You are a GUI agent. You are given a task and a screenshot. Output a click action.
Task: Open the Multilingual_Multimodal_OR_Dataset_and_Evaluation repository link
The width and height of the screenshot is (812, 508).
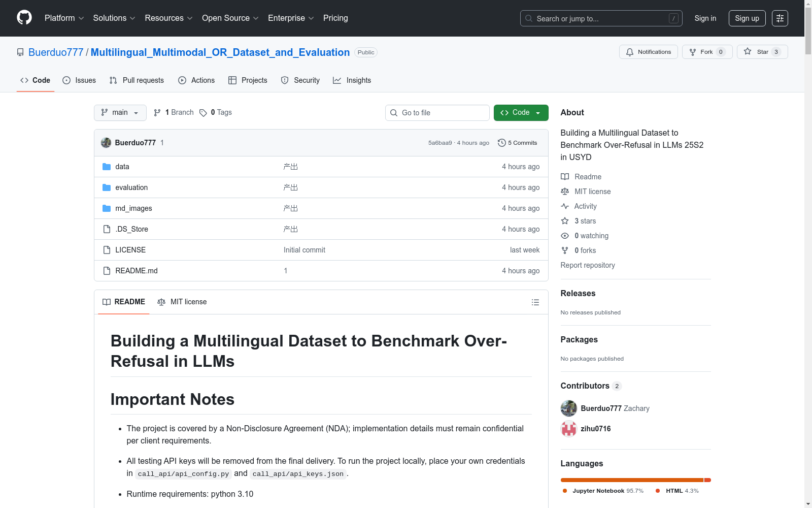pyautogui.click(x=220, y=52)
